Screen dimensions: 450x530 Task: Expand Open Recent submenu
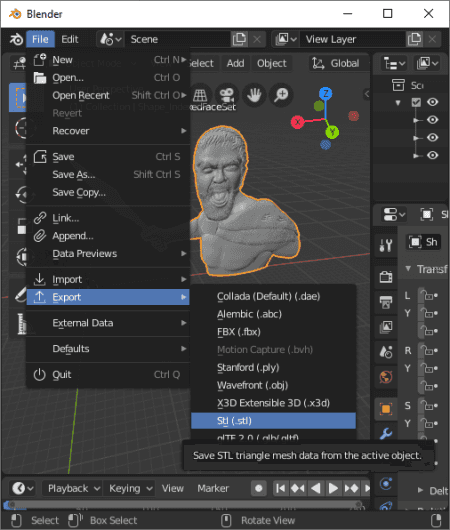(x=108, y=95)
